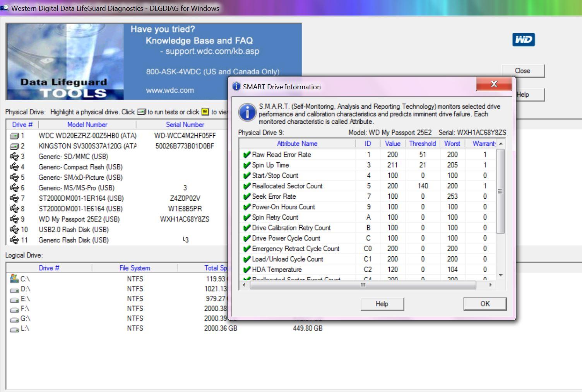Viewport: 582px width, 392px height.
Task: Click the vertical scrollbar thumb in SMART list
Action: click(x=500, y=191)
